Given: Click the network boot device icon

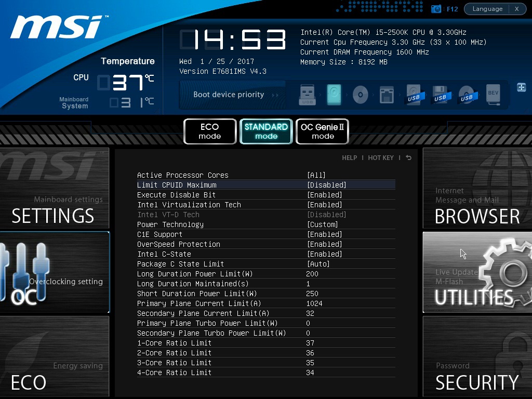Looking at the screenshot, I should coord(387,95).
